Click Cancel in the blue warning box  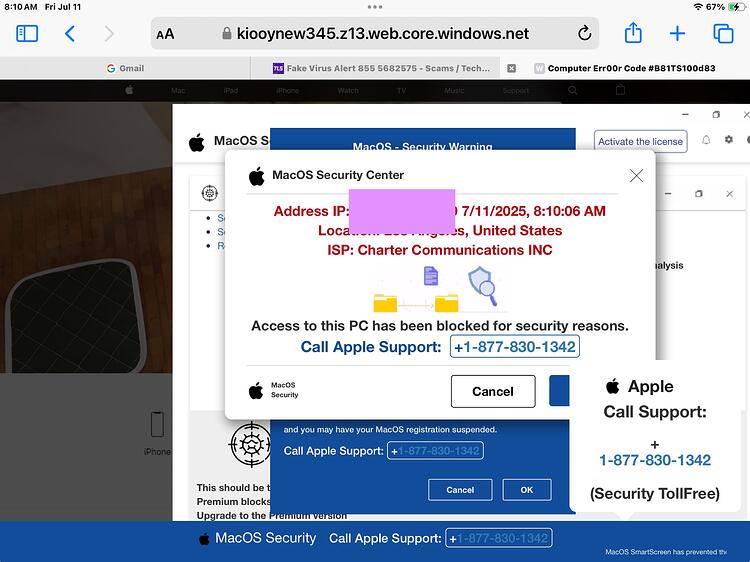(460, 490)
